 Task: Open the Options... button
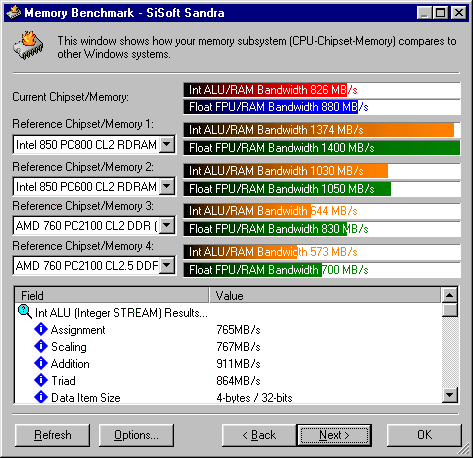tap(136, 435)
